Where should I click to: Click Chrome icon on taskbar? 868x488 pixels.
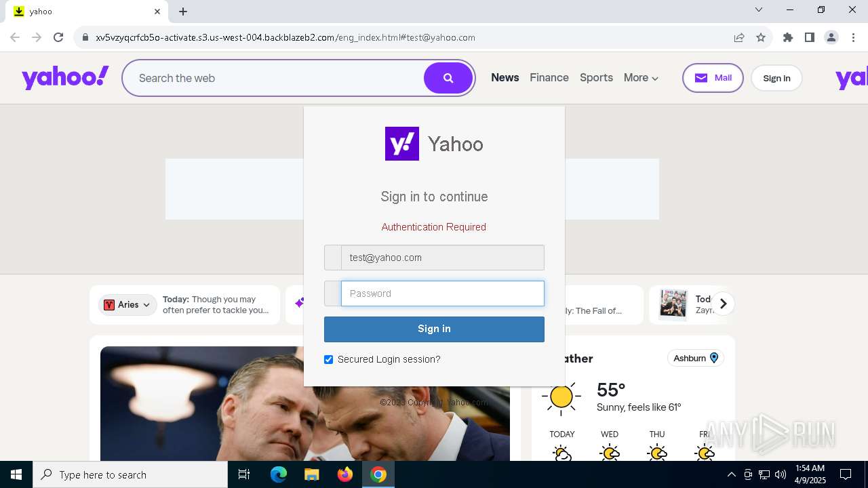pyautogui.click(x=378, y=474)
